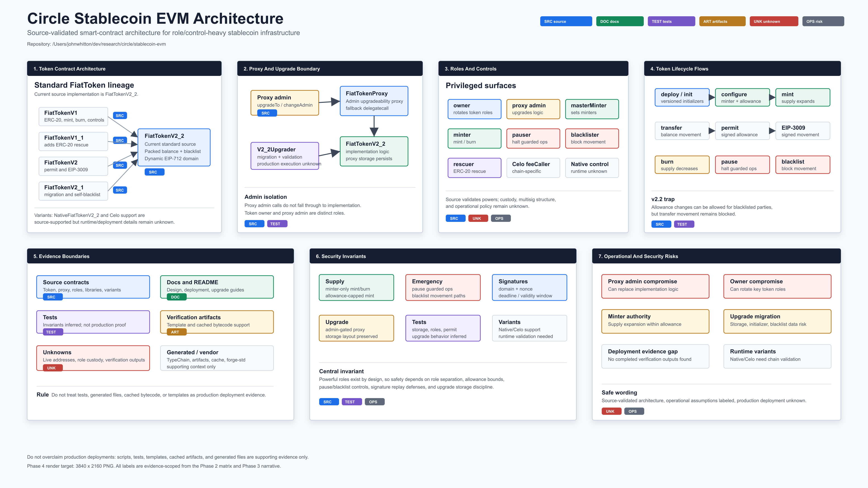
Task: Click the green DOC docs legend badge
Action: (620, 21)
